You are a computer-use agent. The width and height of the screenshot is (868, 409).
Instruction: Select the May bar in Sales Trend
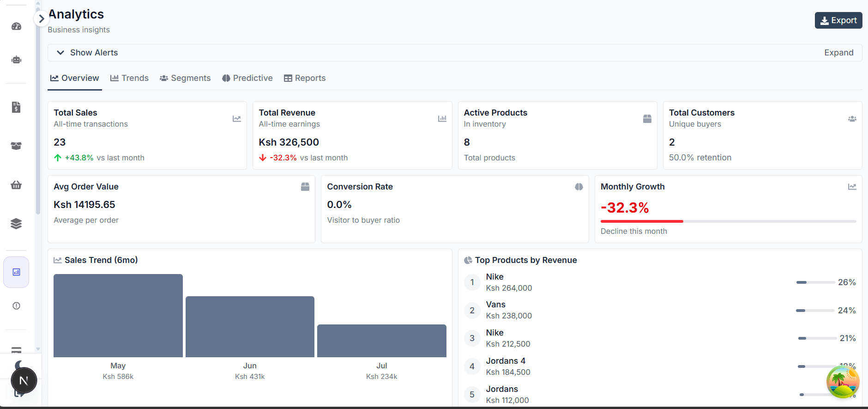118,316
